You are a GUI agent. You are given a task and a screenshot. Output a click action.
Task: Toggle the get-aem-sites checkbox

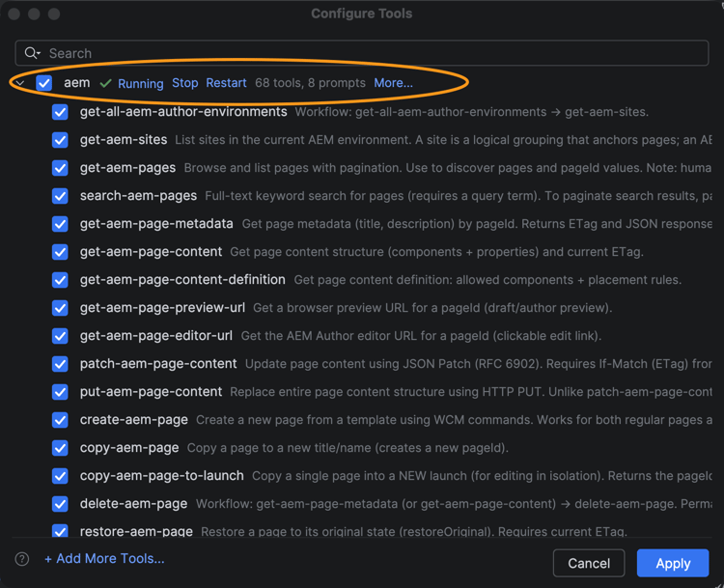tap(60, 140)
